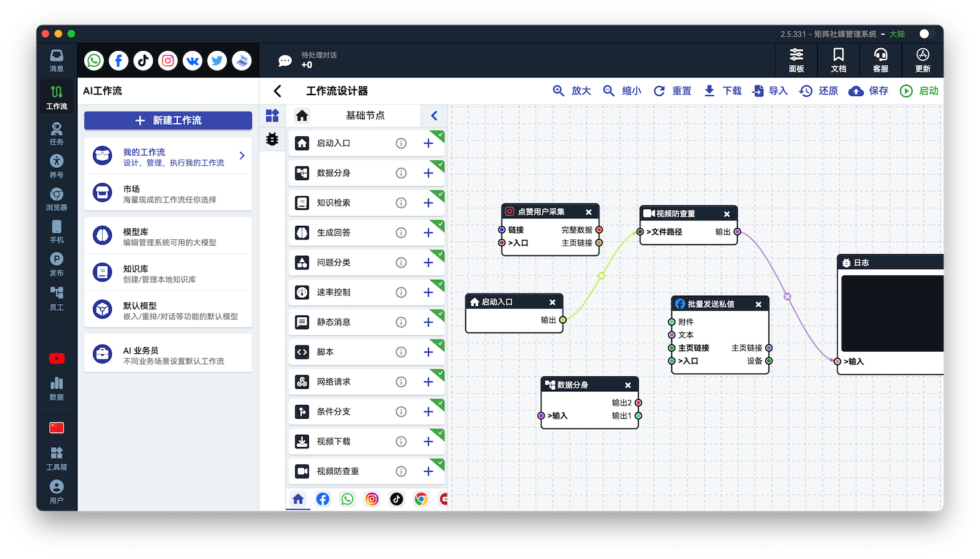Open WhatsApp from the top platform bar
The height and width of the screenshot is (559, 980).
94,60
